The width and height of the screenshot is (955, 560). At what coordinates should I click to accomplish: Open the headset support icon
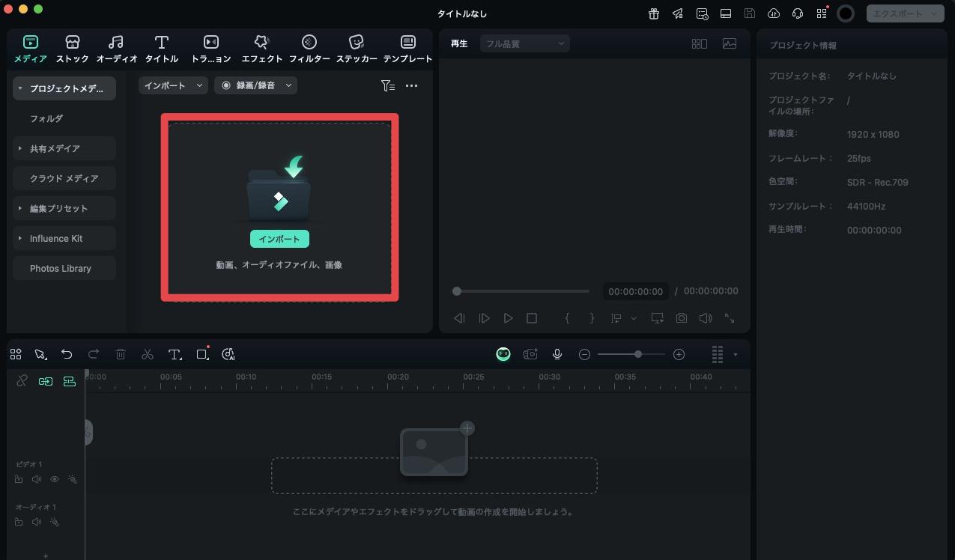pyautogui.click(x=798, y=13)
